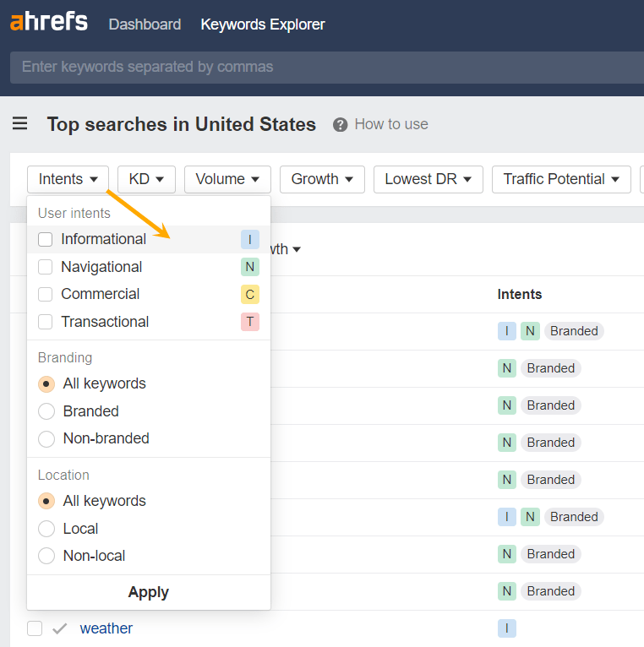This screenshot has height=647, width=644.
Task: Click the How to use question mark icon
Action: click(x=340, y=125)
